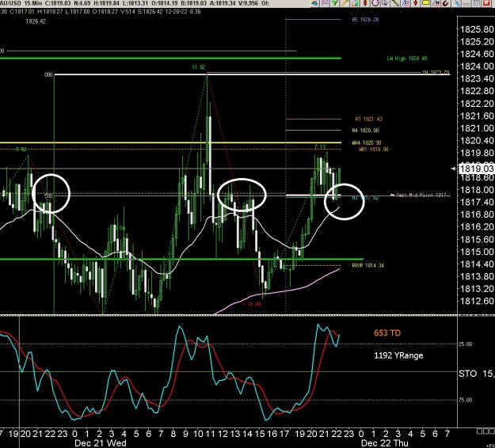Click the 7.13 swing label
Screen dimensions: 495x448
[x=320, y=147]
